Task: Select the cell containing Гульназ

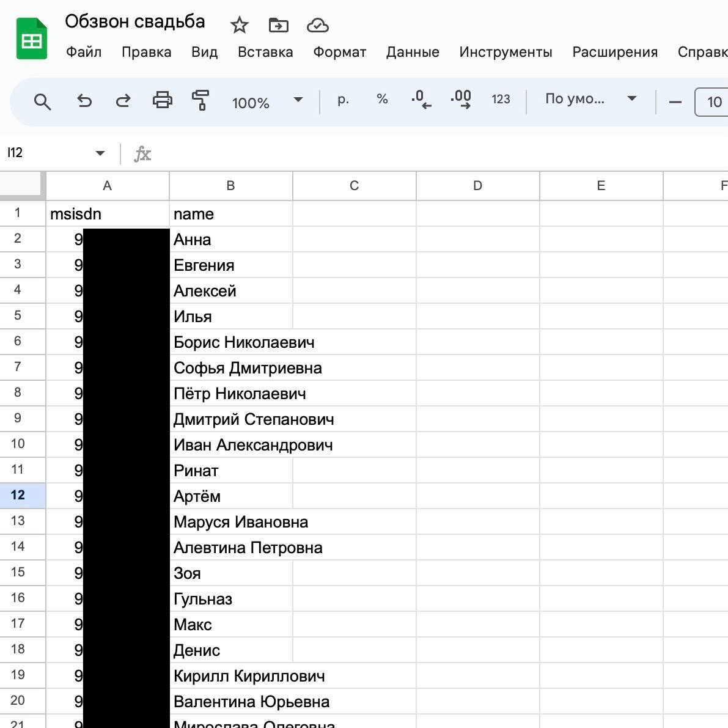Action: click(x=231, y=599)
